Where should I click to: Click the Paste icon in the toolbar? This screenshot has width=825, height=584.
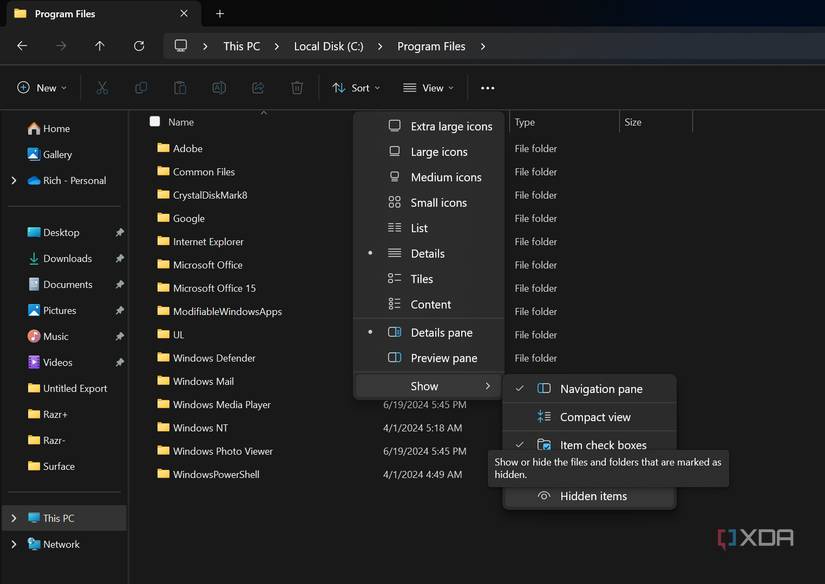[x=180, y=88]
